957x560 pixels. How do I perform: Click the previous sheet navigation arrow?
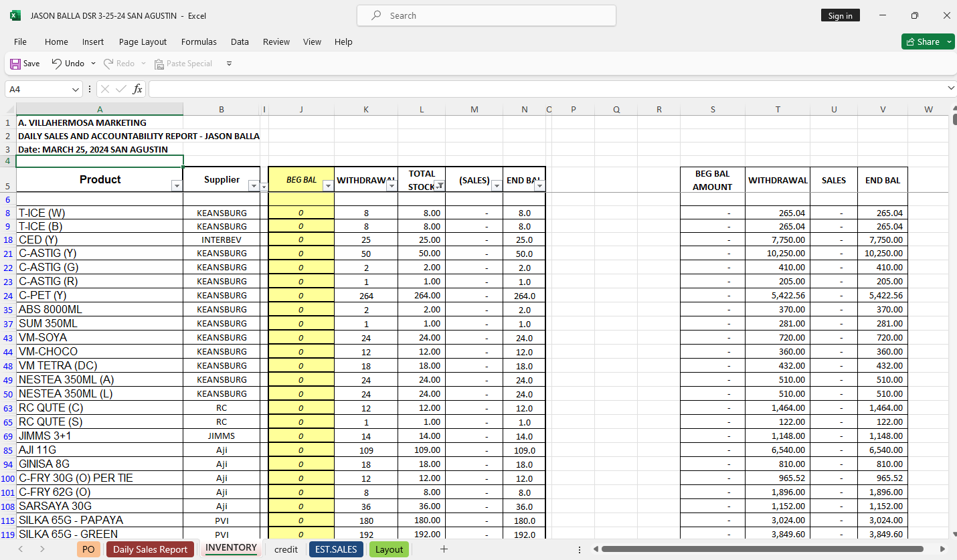pyautogui.click(x=20, y=549)
